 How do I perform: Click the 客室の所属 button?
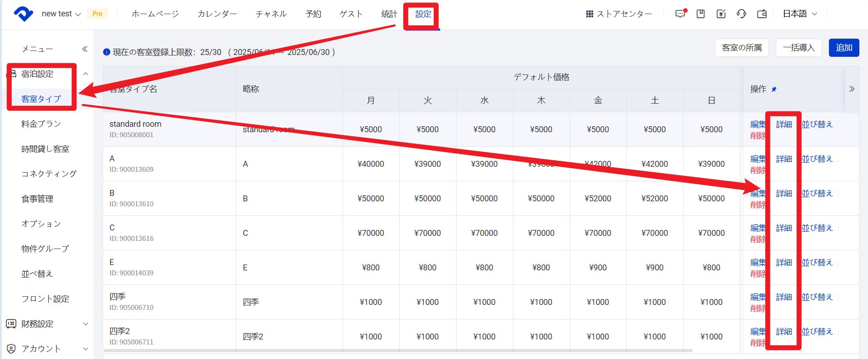[742, 48]
